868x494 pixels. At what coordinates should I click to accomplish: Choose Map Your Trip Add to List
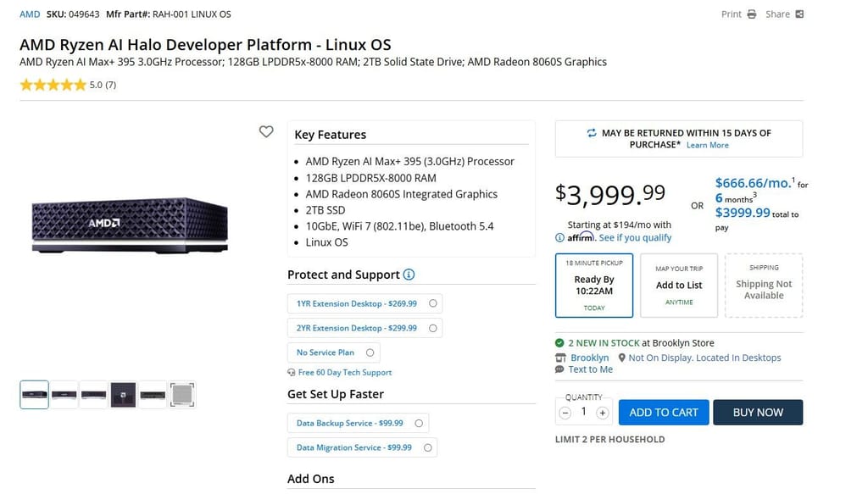pyautogui.click(x=679, y=286)
